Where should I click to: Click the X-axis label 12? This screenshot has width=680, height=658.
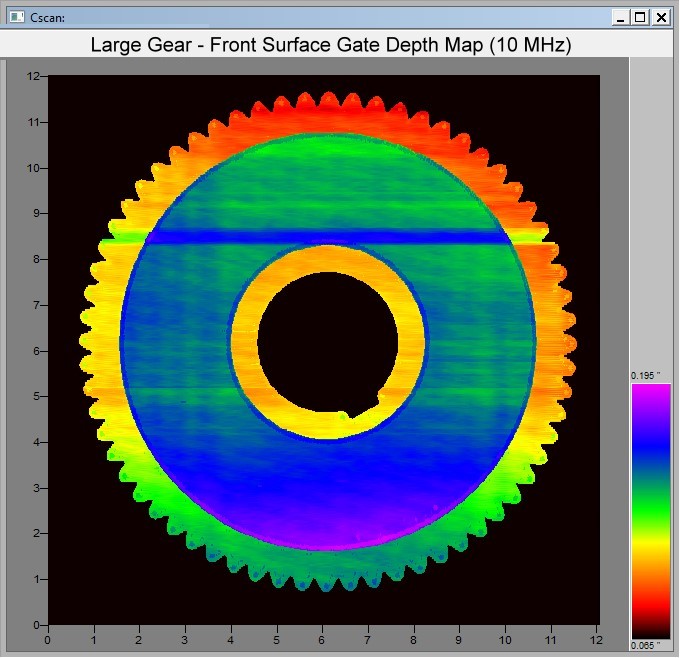(x=596, y=640)
